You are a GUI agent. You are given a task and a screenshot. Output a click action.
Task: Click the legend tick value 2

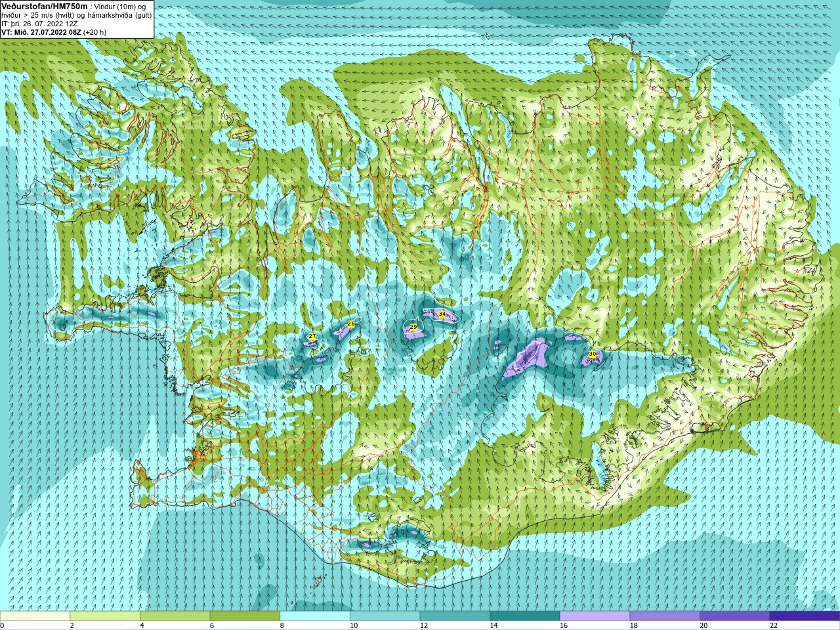click(x=72, y=625)
